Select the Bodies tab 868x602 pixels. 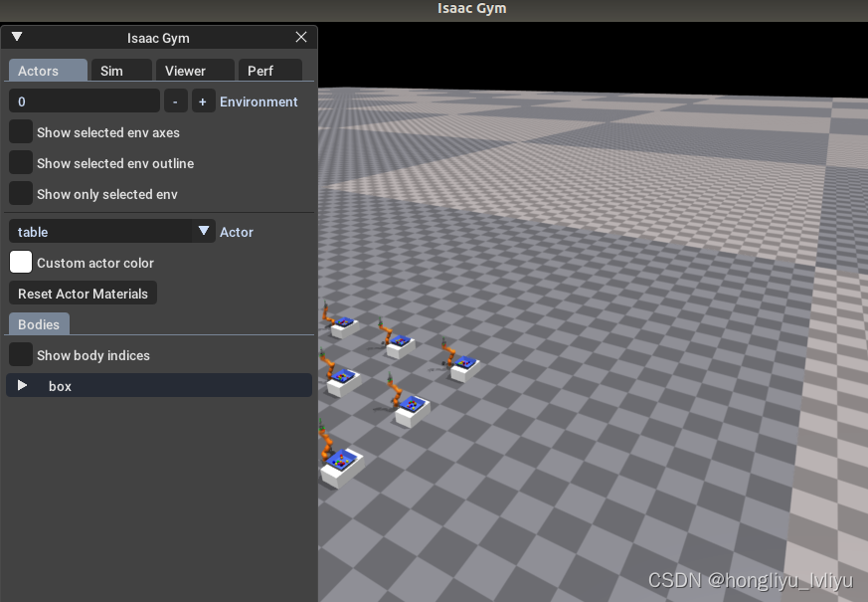(39, 324)
